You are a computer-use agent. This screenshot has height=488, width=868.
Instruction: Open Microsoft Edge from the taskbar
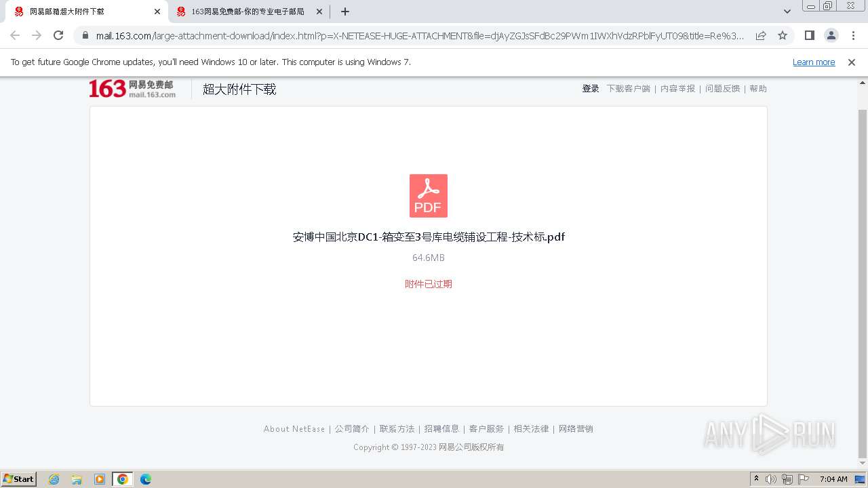tap(146, 479)
